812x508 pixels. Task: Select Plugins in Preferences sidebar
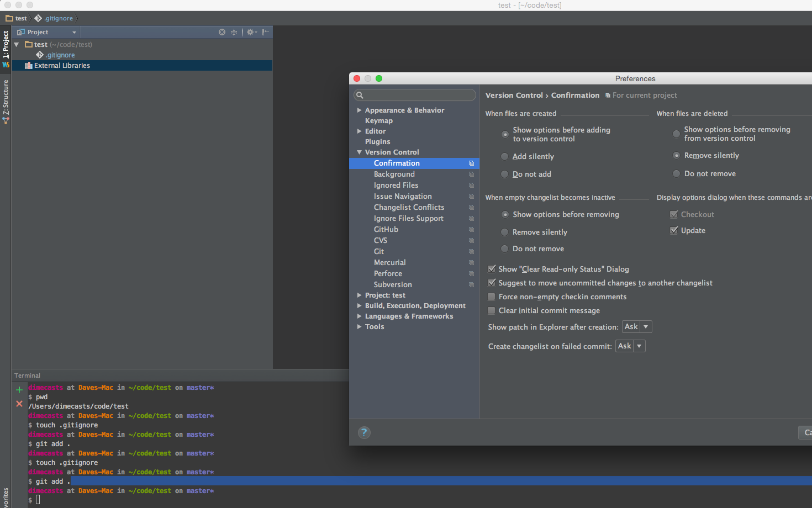pyautogui.click(x=377, y=142)
